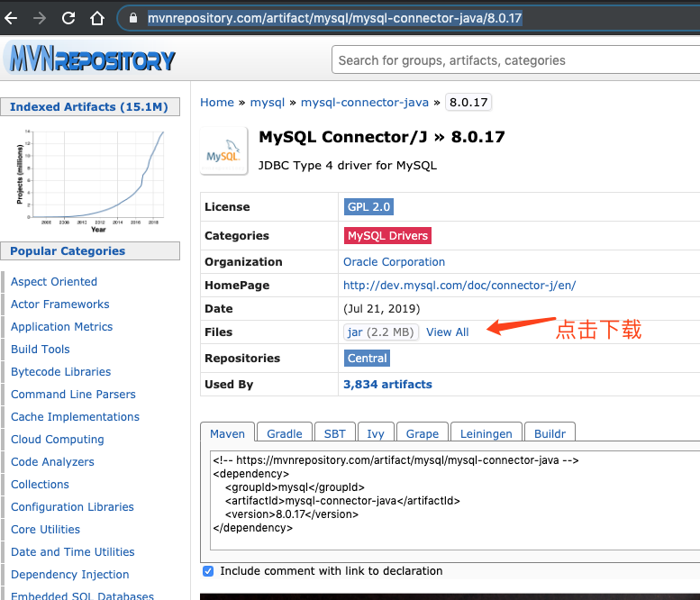Open the 3,834 artifacts link
Image resolution: width=700 pixels, height=600 pixels.
pos(387,385)
